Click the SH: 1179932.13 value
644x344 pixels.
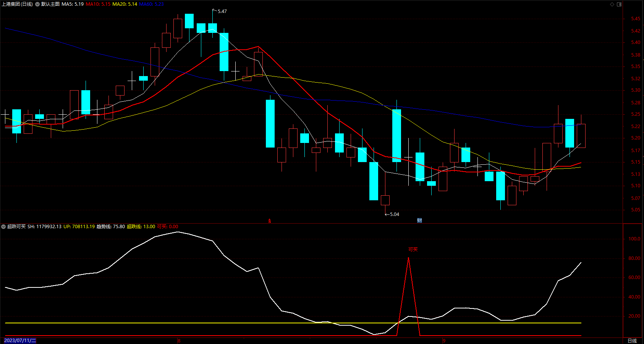coord(44,227)
